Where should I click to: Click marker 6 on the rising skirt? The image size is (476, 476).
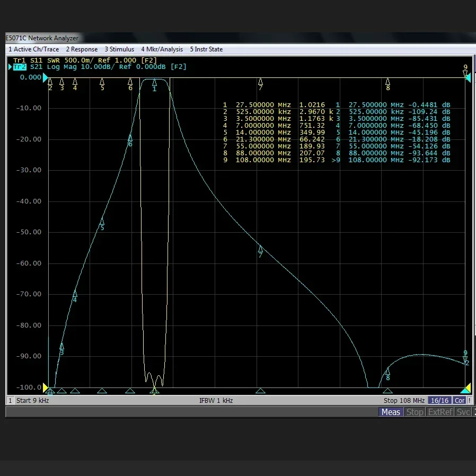tap(130, 138)
